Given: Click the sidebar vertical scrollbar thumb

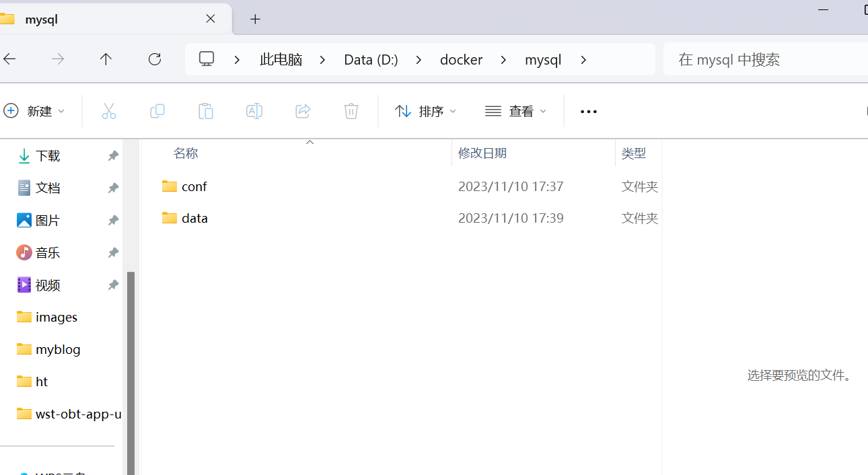Looking at the screenshot, I should (x=131, y=373).
